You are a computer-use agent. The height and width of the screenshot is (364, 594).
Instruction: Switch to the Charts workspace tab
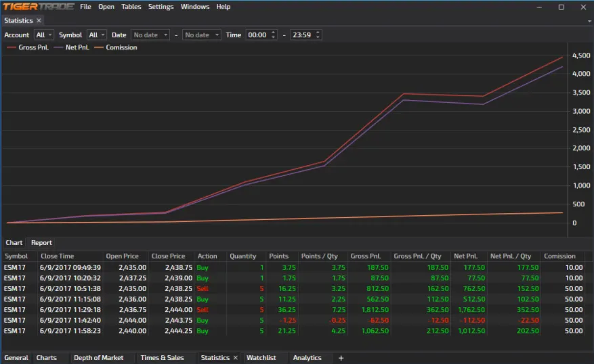(x=47, y=358)
